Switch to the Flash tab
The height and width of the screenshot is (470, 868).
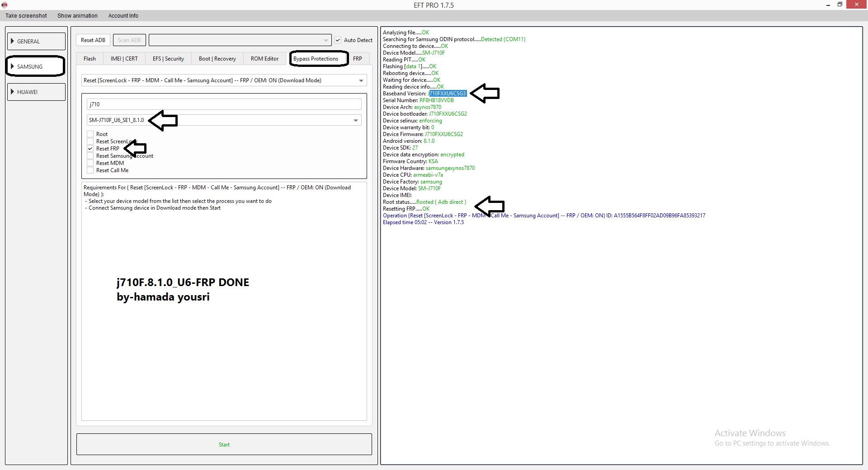click(x=90, y=59)
